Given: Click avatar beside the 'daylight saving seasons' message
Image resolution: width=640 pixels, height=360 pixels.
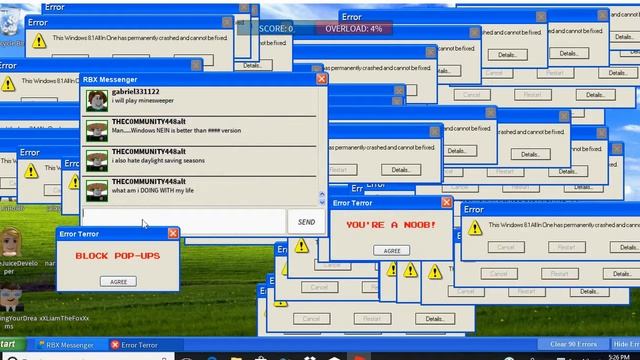Looking at the screenshot, I should pyautogui.click(x=97, y=161).
